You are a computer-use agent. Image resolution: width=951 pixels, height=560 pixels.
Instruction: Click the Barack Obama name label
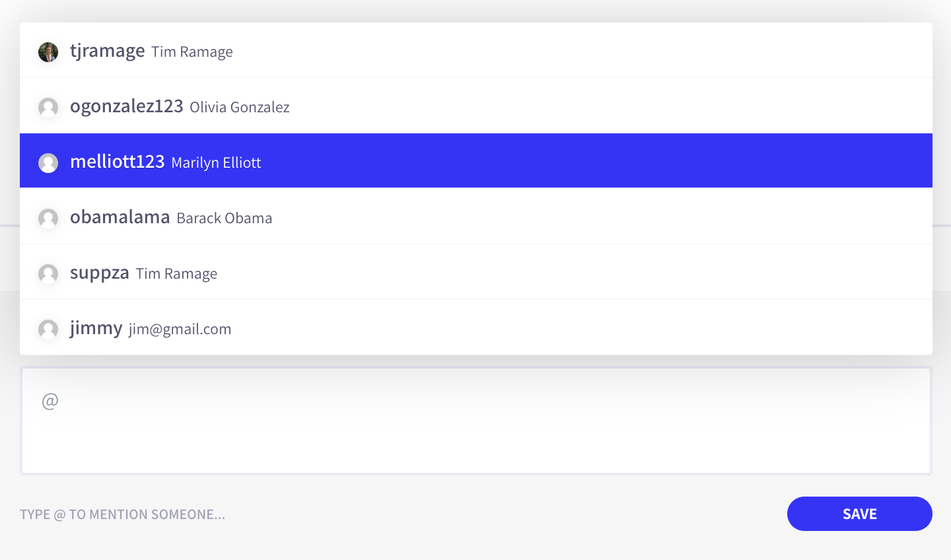pos(225,218)
